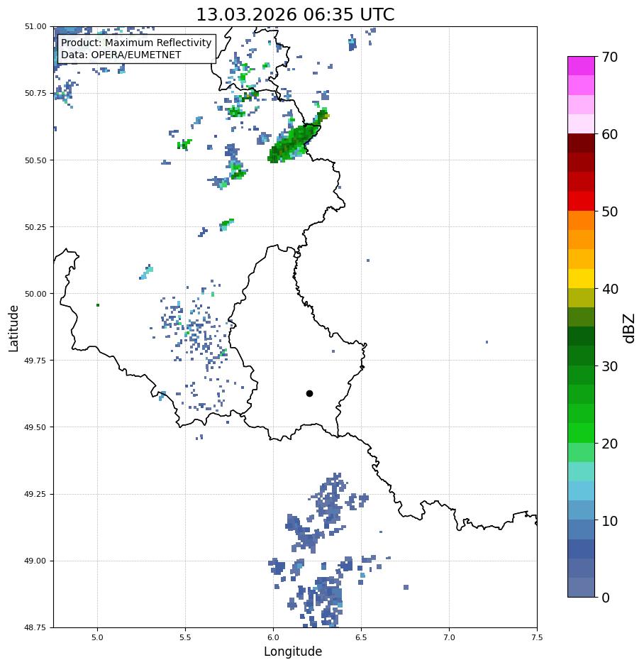Click the 'Longitude' axis label
Viewport: 644px width, 665px height.
tap(293, 651)
